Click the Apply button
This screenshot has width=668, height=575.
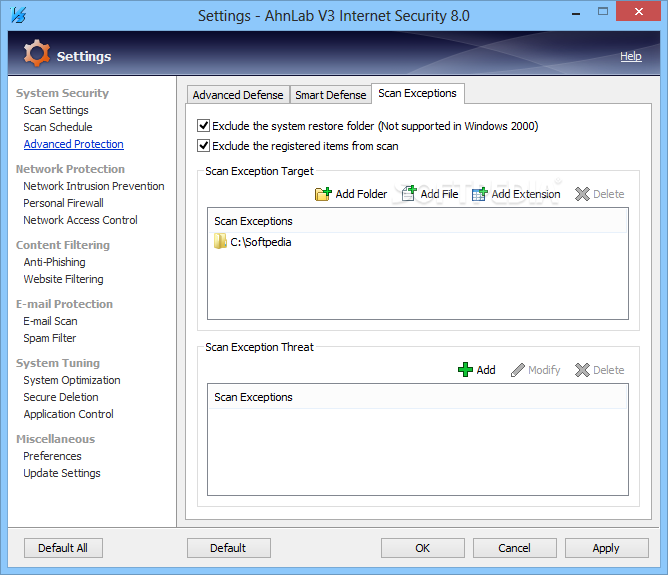point(607,548)
